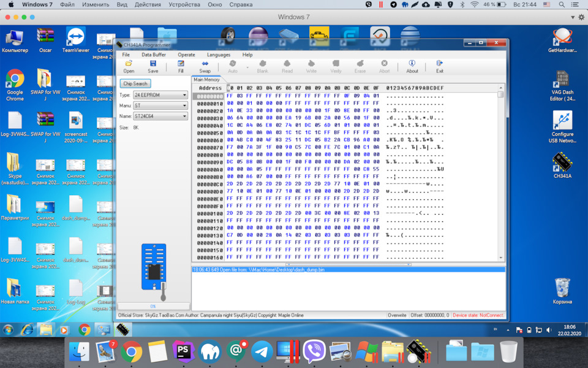The width and height of the screenshot is (588, 368).
Task: Click the Read chip toolbar icon
Action: 287,66
